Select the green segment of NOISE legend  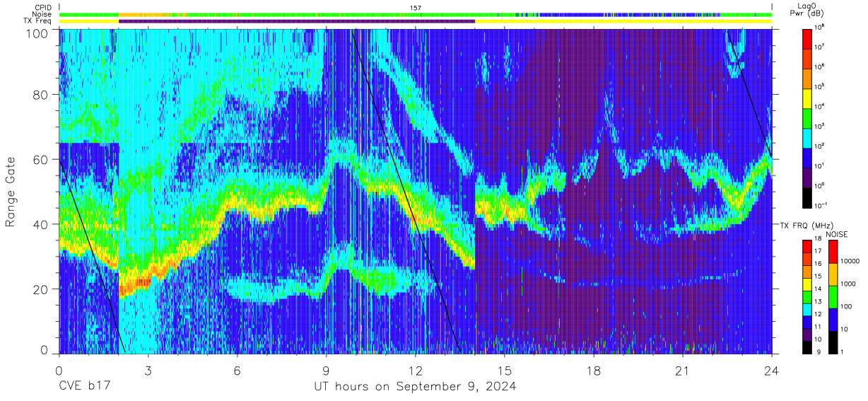point(833,297)
